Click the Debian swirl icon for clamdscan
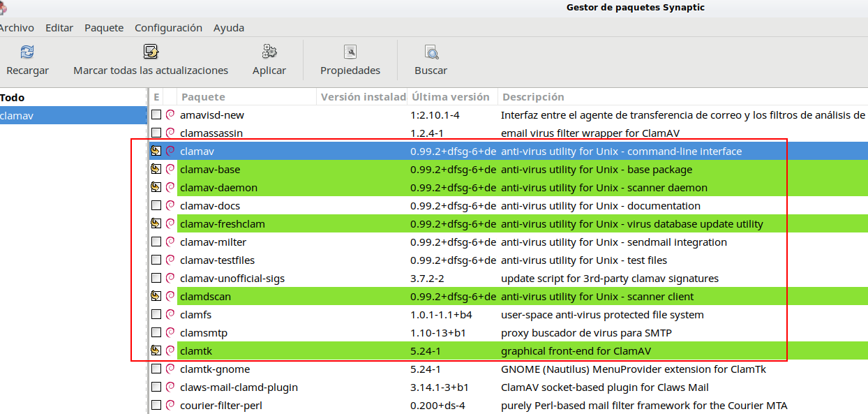Image resolution: width=868 pixels, height=414 pixels. (x=170, y=296)
